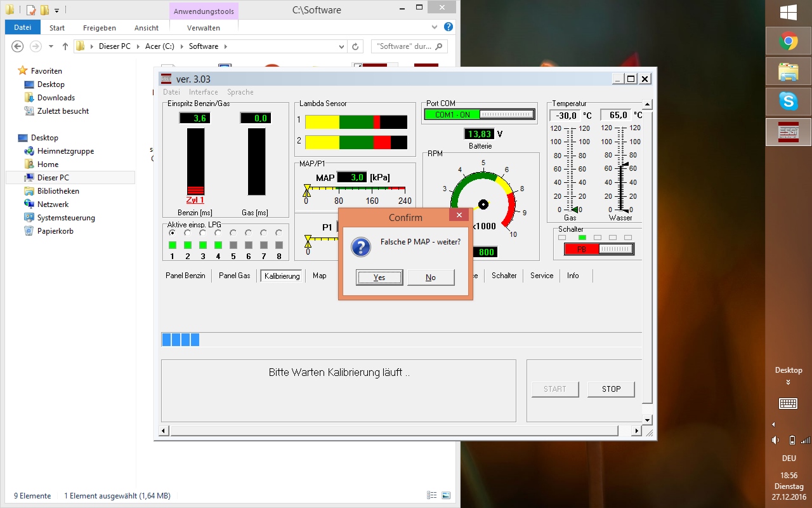This screenshot has width=812, height=508.
Task: Click the network signal tray icon
Action: click(806, 440)
